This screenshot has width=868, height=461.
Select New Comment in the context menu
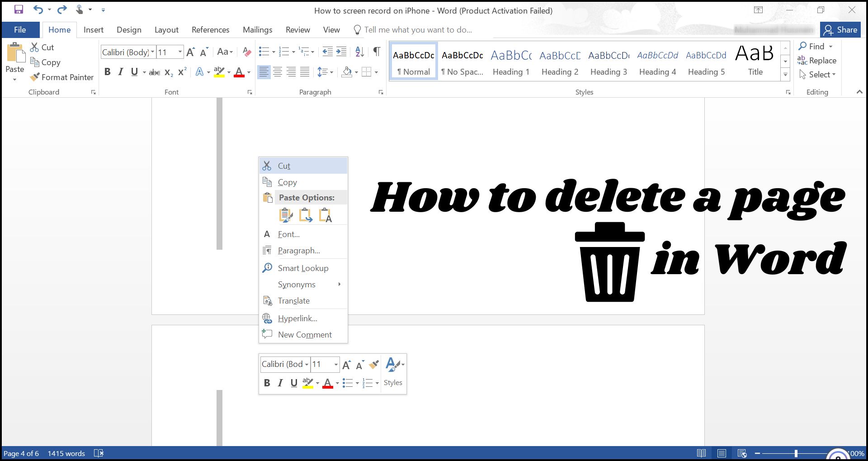305,334
